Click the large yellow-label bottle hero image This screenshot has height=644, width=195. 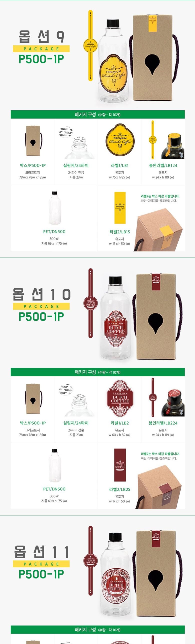112,61
